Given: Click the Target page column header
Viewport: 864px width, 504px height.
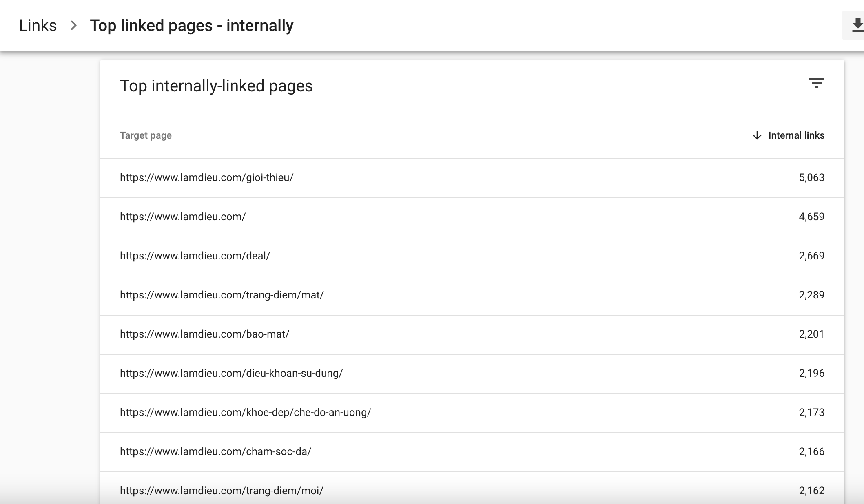Looking at the screenshot, I should point(146,135).
